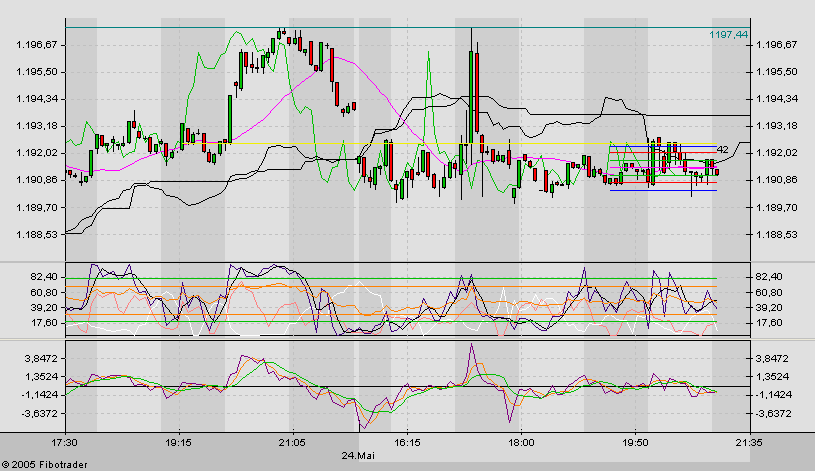Select the 21:35 time axis label

pos(748,441)
